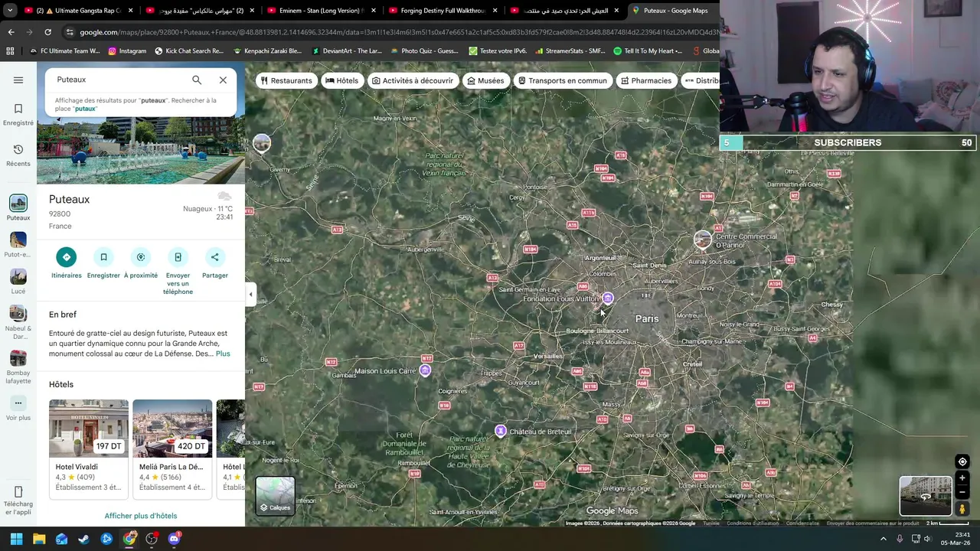The width and height of the screenshot is (980, 551).
Task: Open Discord from taskbar
Action: [174, 539]
